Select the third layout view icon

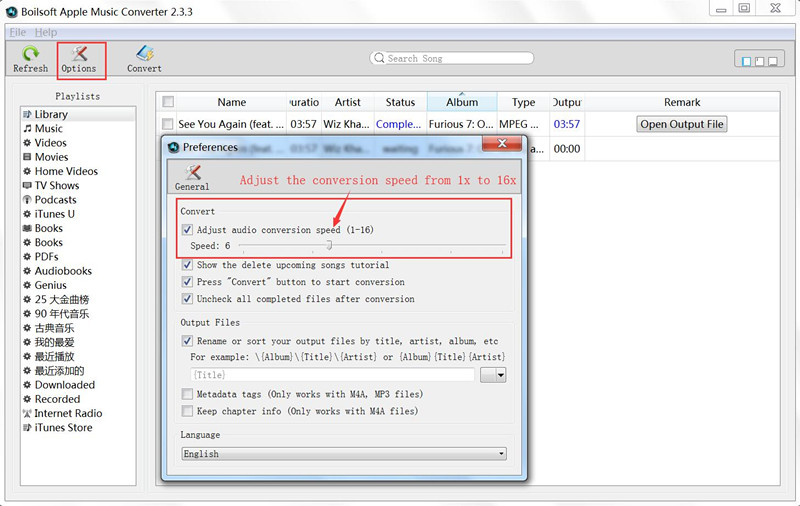tap(773, 61)
